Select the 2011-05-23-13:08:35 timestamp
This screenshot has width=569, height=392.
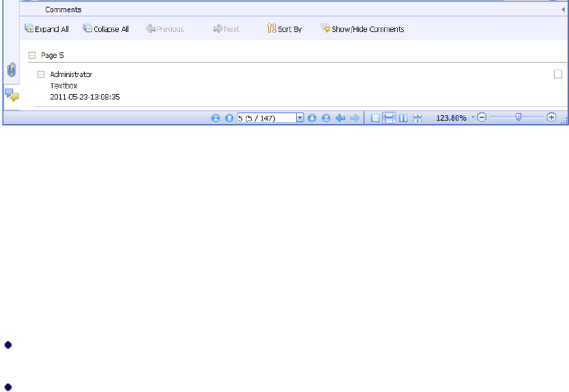(85, 97)
